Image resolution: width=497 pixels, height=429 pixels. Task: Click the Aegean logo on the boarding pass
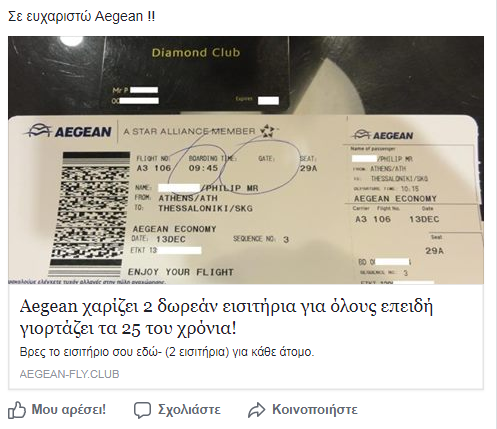coord(69,131)
